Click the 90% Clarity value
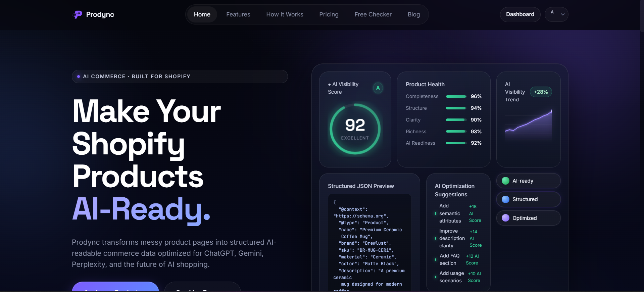 tap(476, 120)
